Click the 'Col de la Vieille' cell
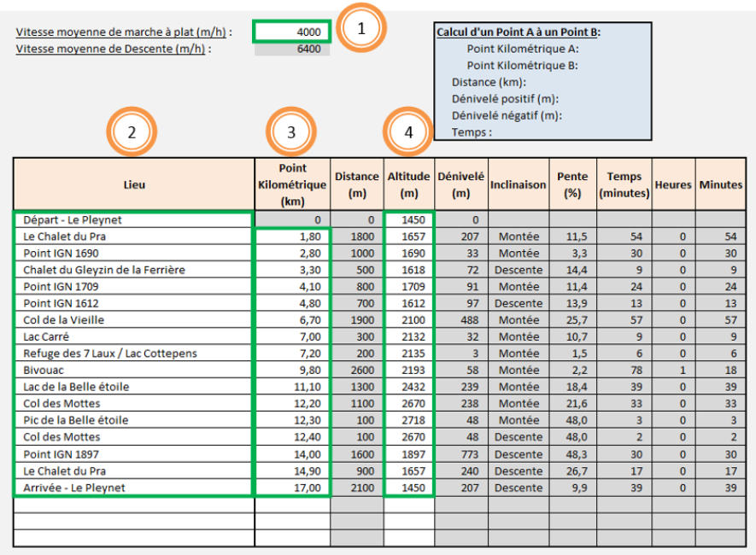The image size is (756, 555). point(133,320)
